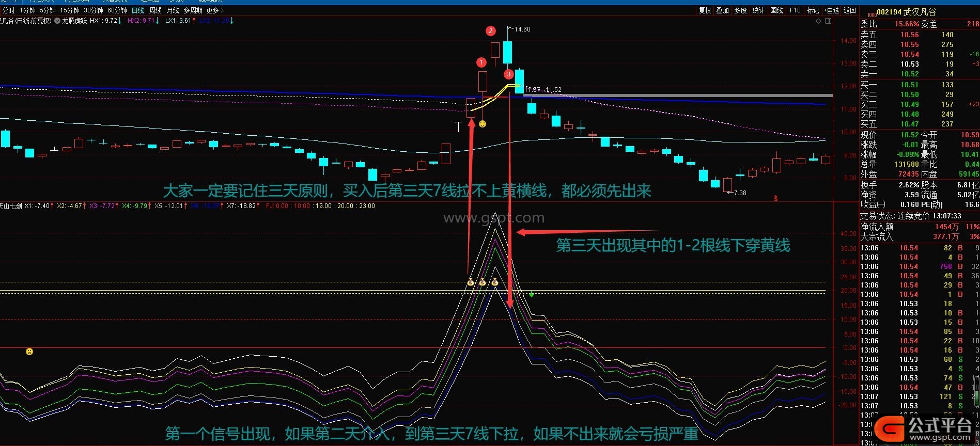Click the 买五 bid row at 10.47
The width and height of the screenshot is (980, 446).
tap(920, 124)
